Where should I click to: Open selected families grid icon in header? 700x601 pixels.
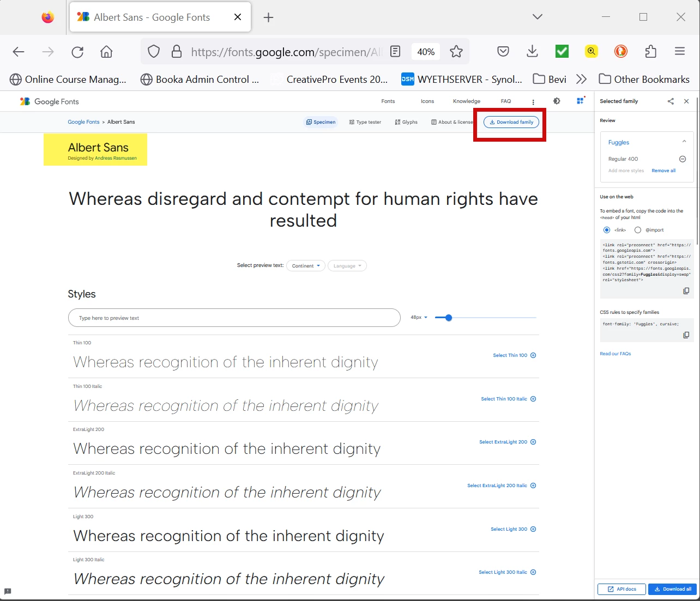point(580,101)
